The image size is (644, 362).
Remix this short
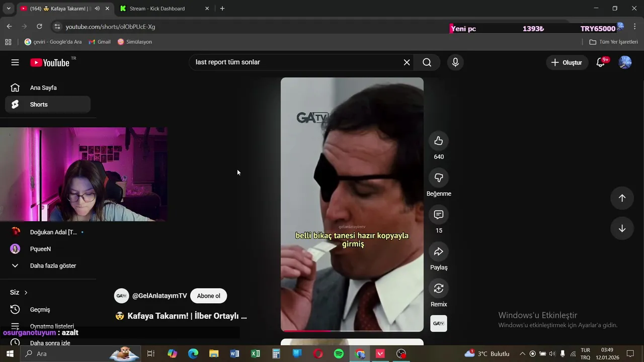[x=439, y=288]
